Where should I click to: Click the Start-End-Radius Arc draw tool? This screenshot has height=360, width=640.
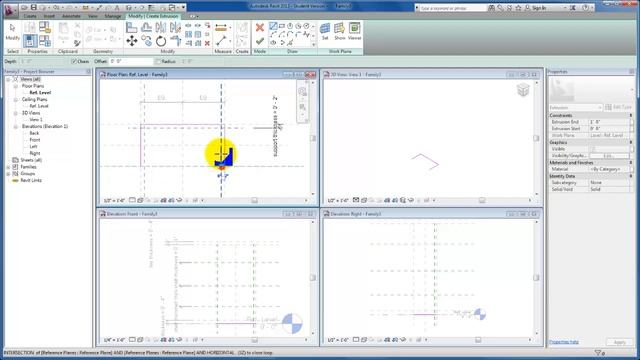pyautogui.click(x=273, y=34)
